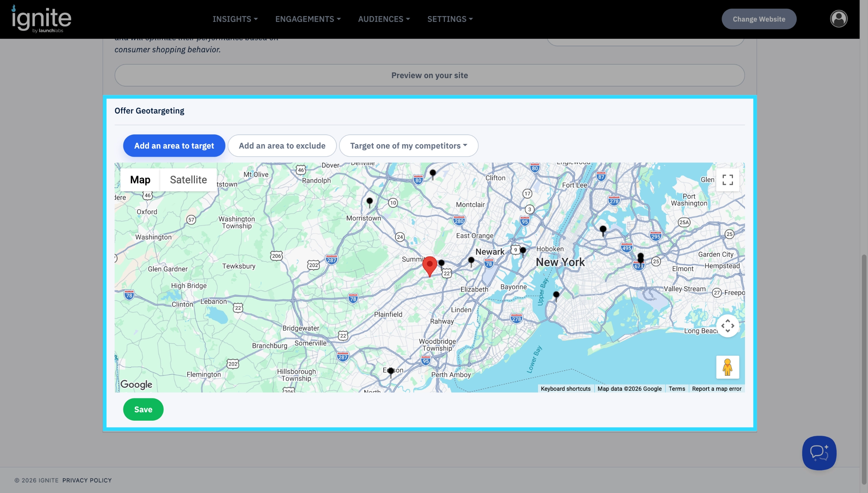Open the map camera controls button
The width and height of the screenshot is (868, 493).
coord(727,326)
